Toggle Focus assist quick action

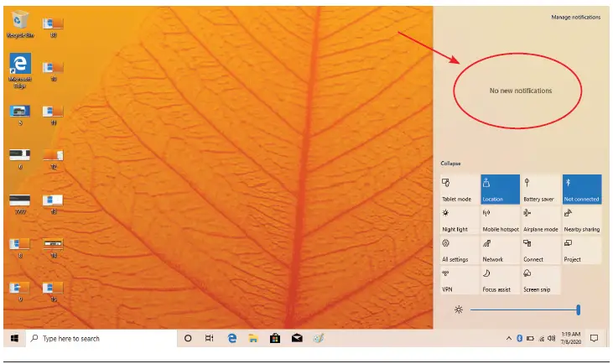pyautogui.click(x=500, y=280)
